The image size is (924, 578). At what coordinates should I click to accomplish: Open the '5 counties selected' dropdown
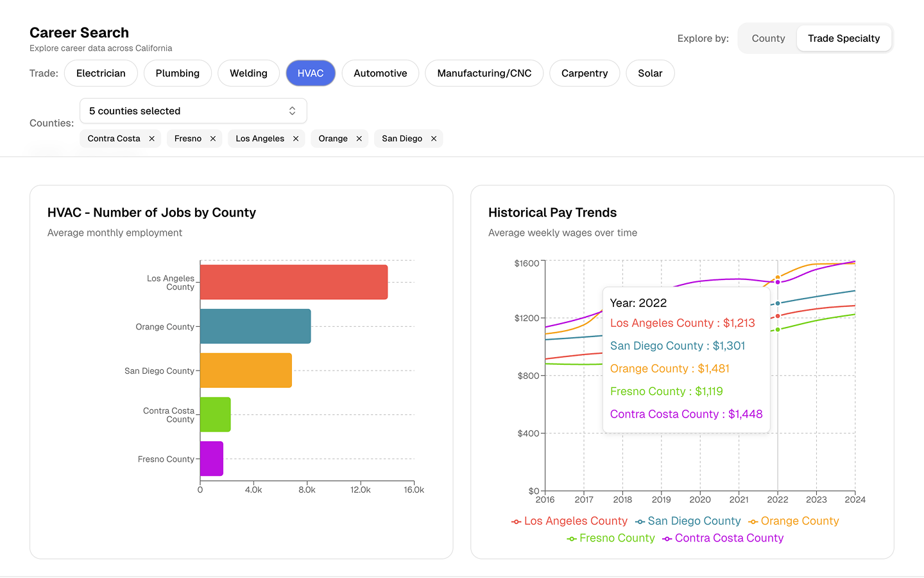(x=193, y=110)
